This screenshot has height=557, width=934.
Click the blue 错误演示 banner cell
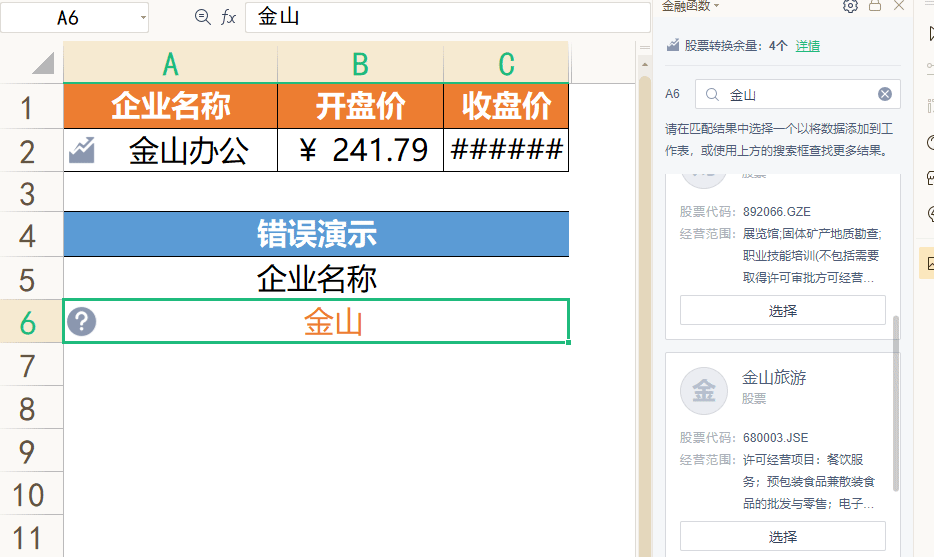(316, 234)
